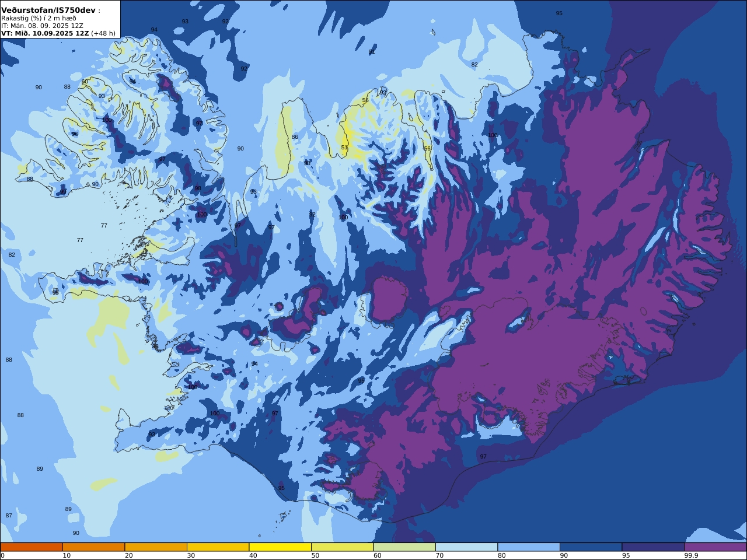Pick the 20–30 amber legend swatch

[156, 547]
